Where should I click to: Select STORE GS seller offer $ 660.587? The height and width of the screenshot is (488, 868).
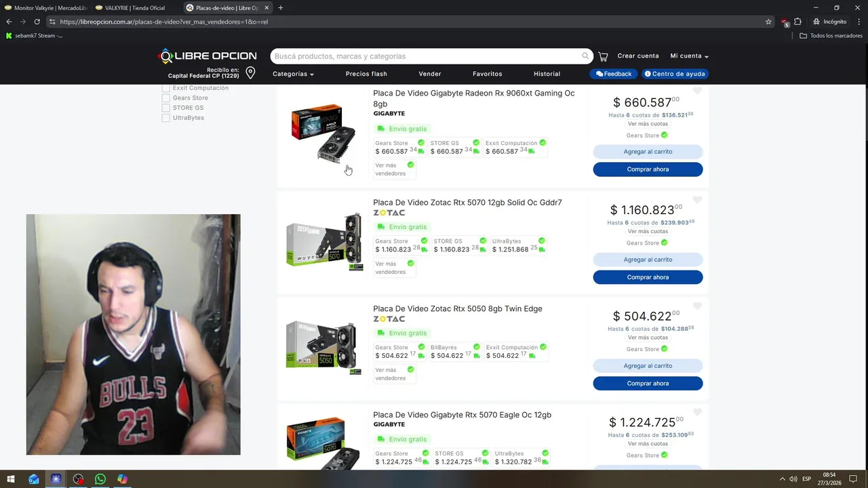[455, 147]
